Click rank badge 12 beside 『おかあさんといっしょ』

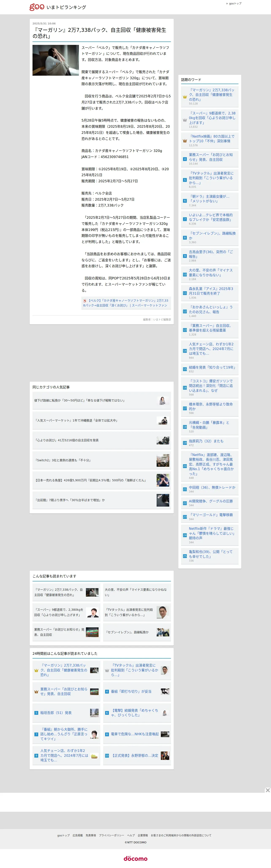[185, 311]
